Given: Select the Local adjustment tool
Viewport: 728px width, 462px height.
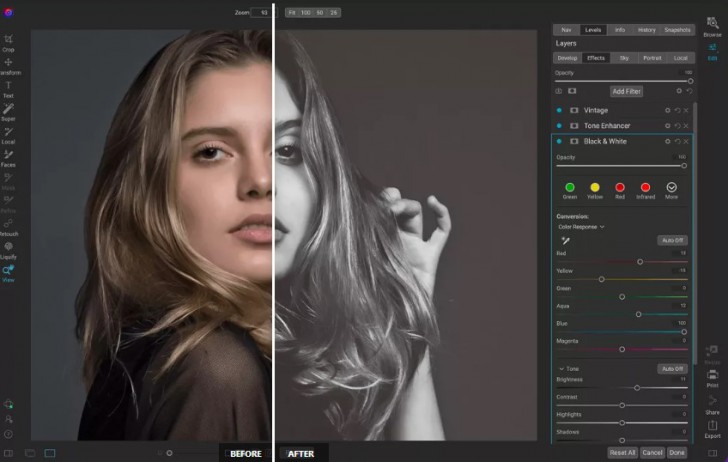Looking at the screenshot, I should [x=8, y=135].
